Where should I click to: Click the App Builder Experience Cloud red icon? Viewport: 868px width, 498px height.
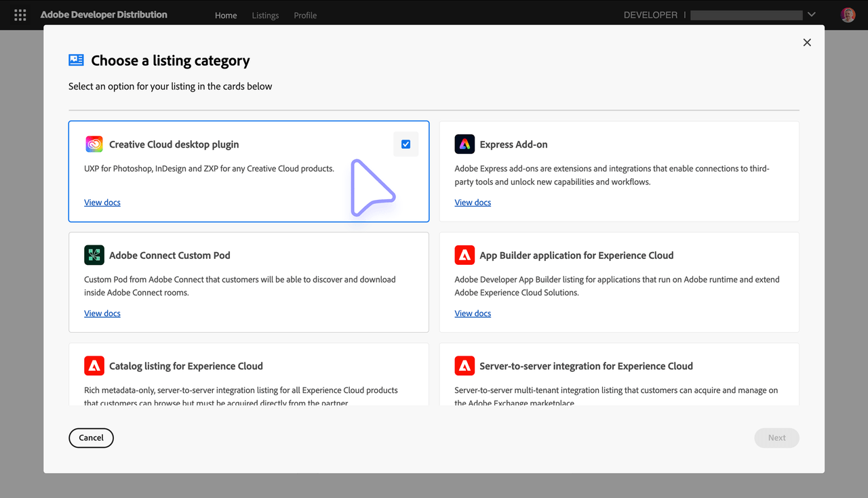464,255
